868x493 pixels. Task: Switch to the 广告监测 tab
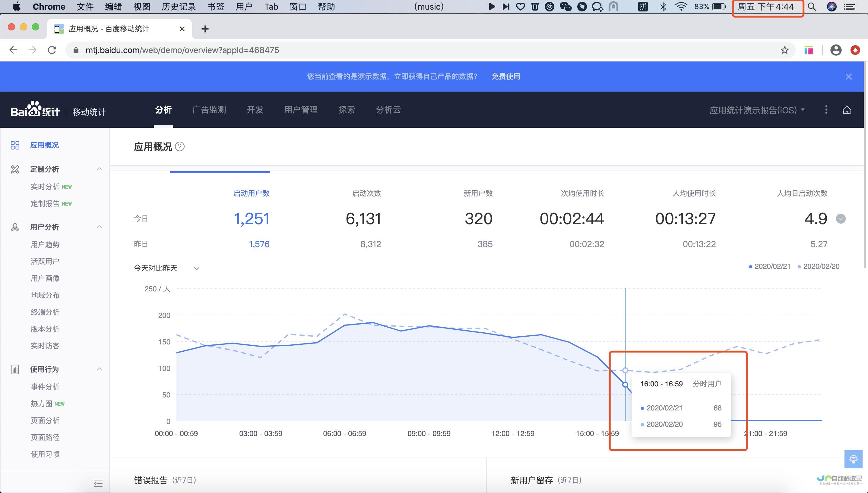(x=209, y=110)
